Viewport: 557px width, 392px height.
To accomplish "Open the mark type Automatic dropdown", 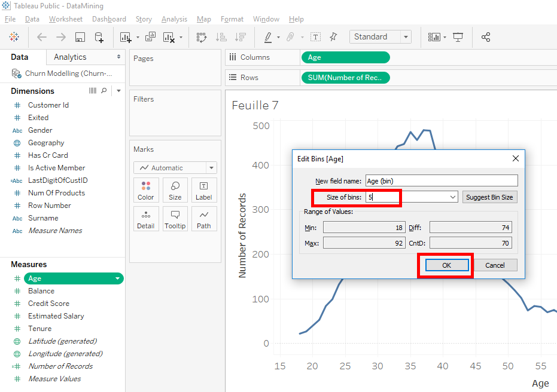I will click(175, 167).
